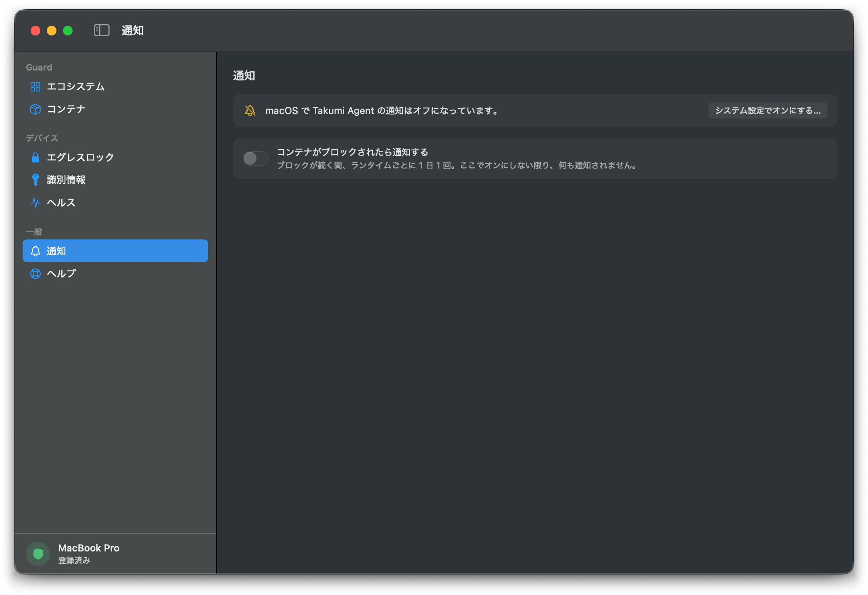Click the bell icon beside 通知 in sidebar
Screen dimensions: 868x595
(35, 251)
